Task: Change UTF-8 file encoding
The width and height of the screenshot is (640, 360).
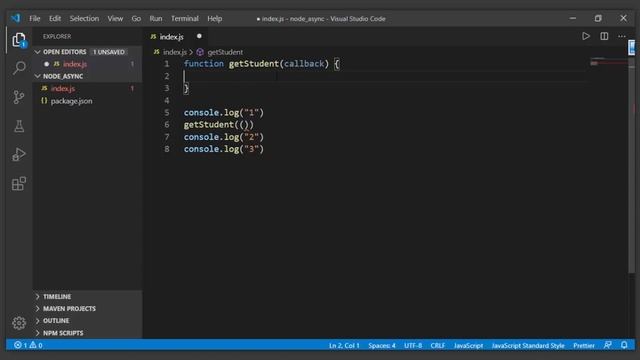Action: point(413,345)
